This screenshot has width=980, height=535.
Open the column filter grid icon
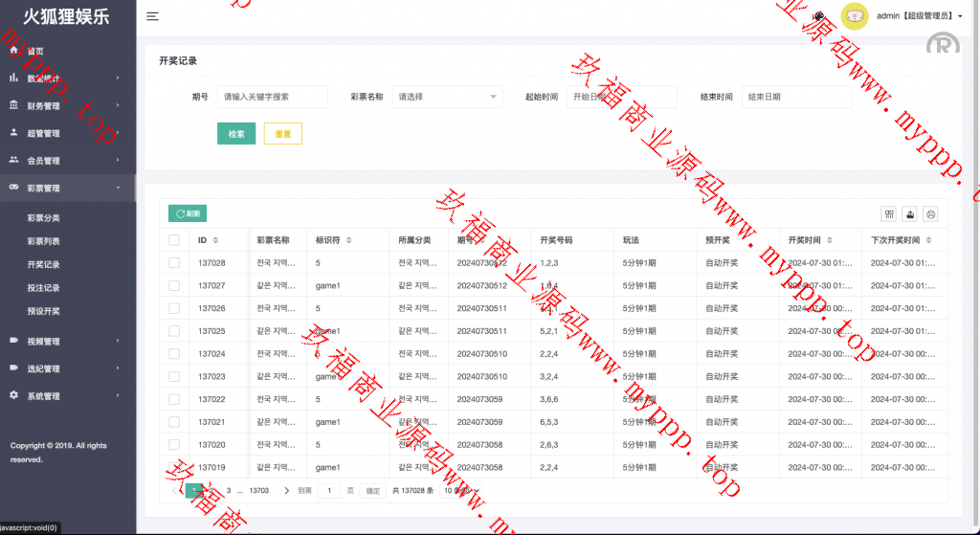889,214
